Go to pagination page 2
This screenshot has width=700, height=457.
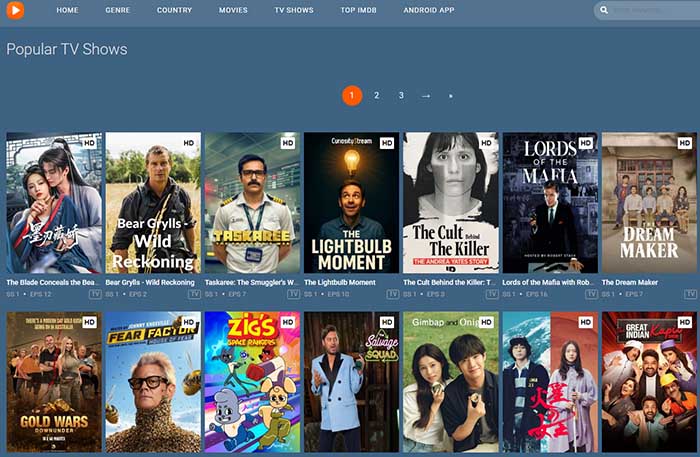coord(376,96)
